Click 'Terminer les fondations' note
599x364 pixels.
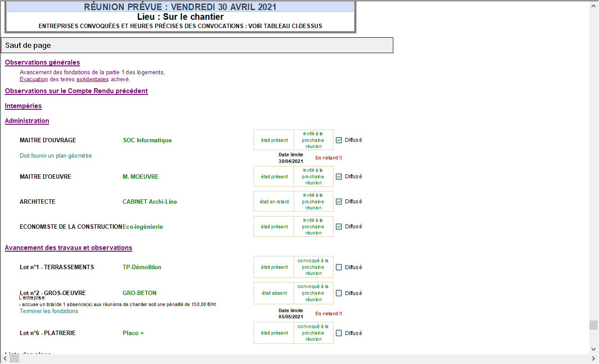[x=49, y=311]
